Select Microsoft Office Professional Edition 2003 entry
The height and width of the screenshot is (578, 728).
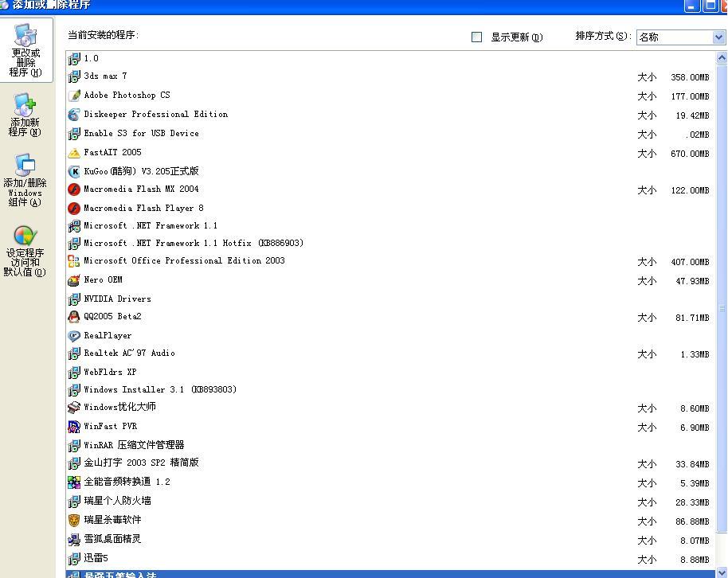point(390,261)
